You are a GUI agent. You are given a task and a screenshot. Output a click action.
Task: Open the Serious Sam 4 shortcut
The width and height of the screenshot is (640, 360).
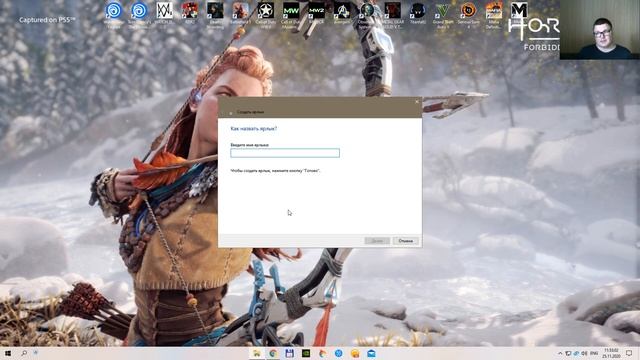point(468,14)
